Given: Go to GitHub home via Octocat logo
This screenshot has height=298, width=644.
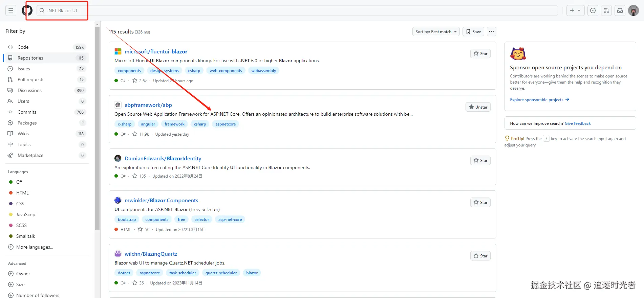Looking at the screenshot, I should tap(27, 10).
